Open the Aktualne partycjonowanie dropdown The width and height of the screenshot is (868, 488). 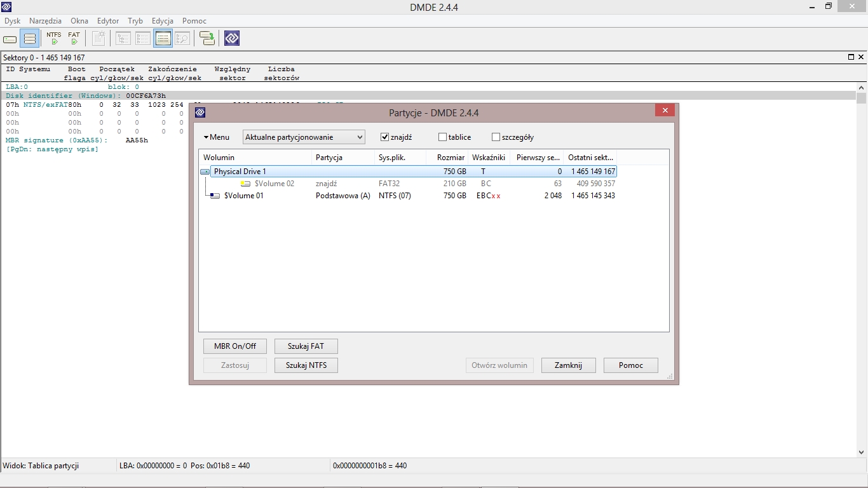coord(304,137)
